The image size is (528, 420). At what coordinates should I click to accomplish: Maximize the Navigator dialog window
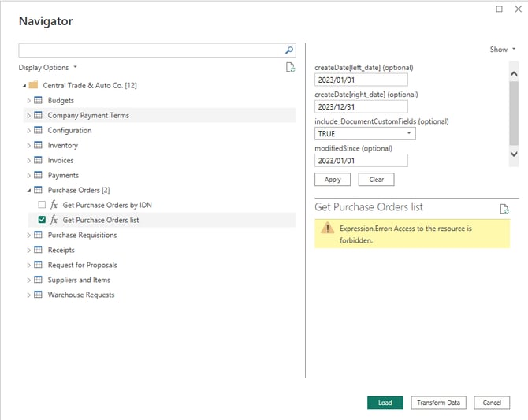499,9
